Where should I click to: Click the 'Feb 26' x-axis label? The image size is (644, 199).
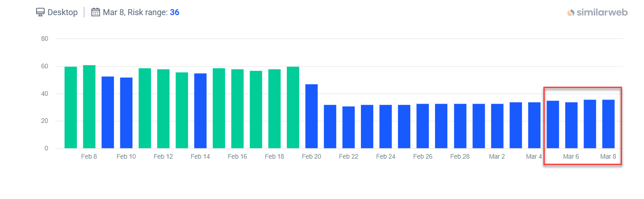click(x=423, y=157)
